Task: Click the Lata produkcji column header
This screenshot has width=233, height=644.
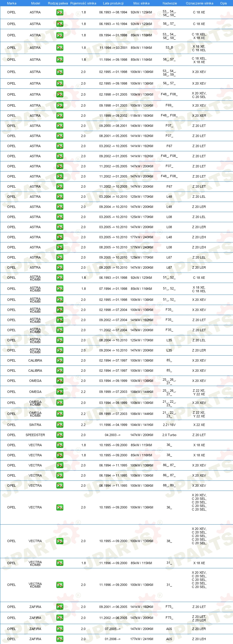Action: (113, 3)
